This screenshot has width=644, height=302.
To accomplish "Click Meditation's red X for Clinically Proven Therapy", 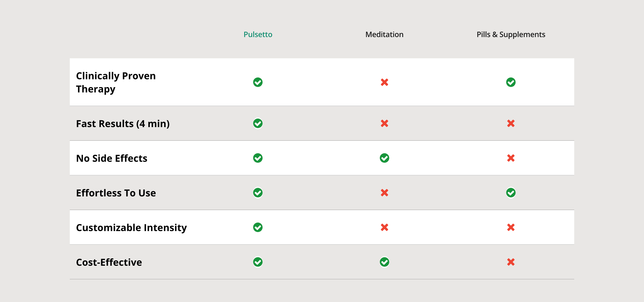I will click(x=384, y=82).
